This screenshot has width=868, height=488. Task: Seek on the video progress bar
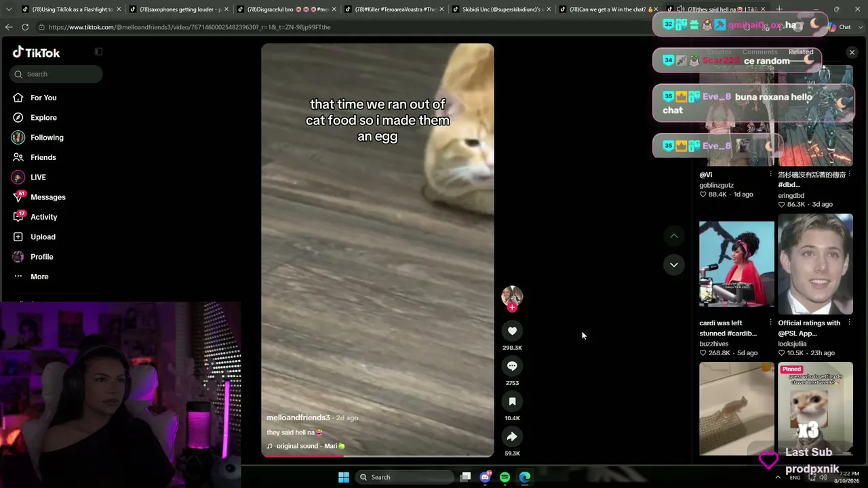(378, 455)
